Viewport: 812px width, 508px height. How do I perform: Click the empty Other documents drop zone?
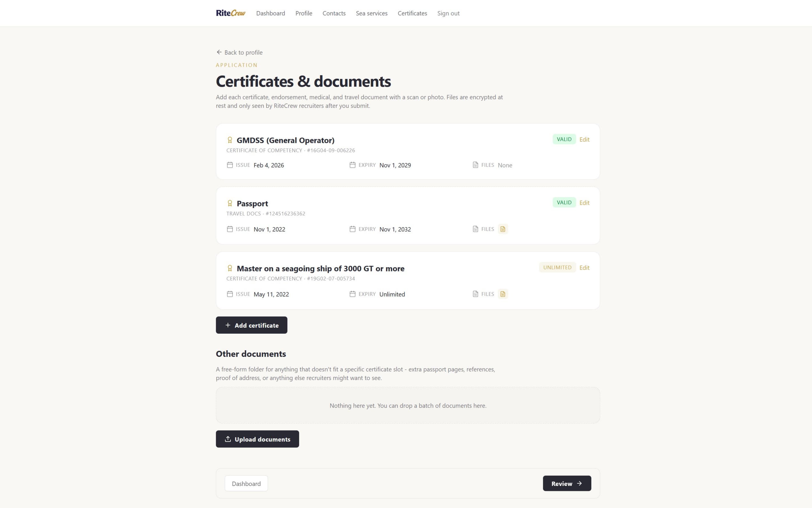click(x=408, y=405)
